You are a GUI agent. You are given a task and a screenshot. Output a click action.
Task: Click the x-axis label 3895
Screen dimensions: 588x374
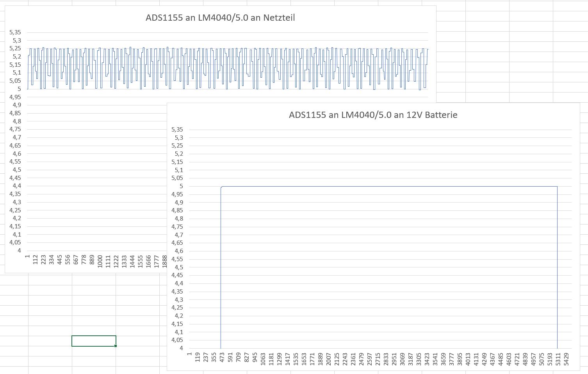(x=460, y=359)
